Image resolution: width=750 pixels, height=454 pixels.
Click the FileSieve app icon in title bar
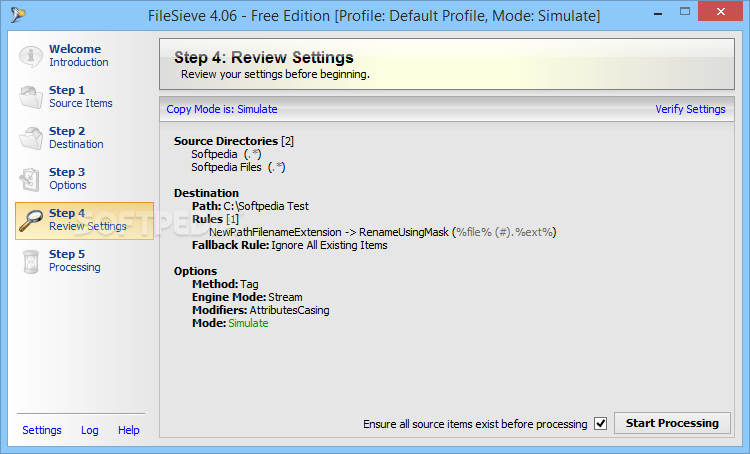coord(18,15)
